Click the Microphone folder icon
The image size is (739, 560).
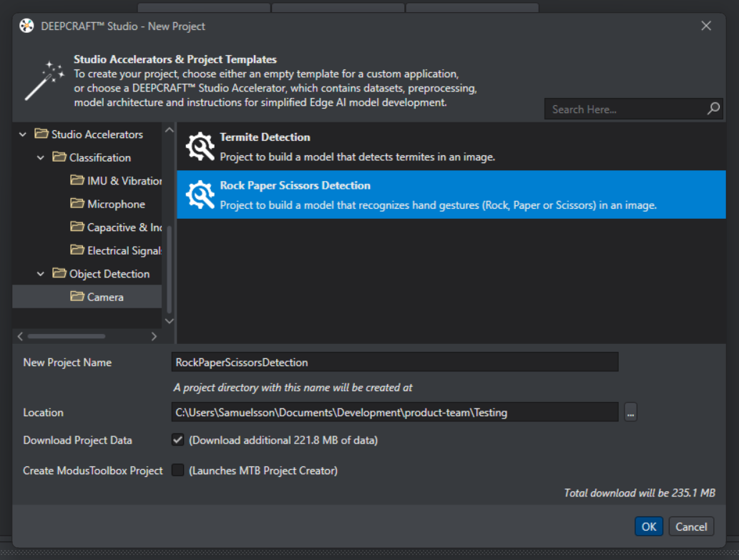pos(77,204)
